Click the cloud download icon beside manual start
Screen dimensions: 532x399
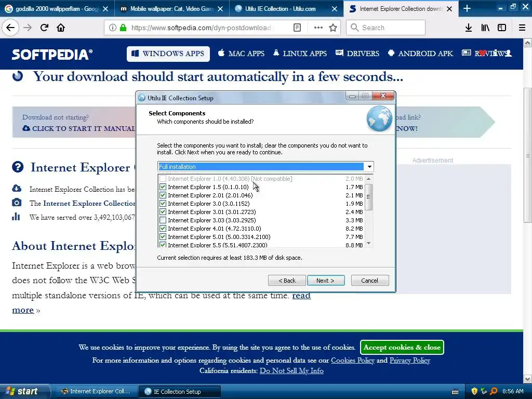[26, 128]
